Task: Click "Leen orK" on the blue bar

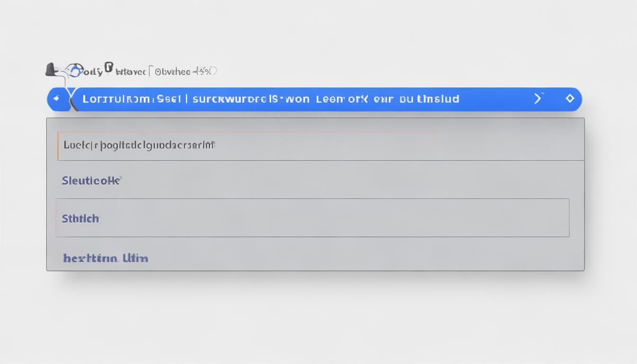Action: [341, 99]
